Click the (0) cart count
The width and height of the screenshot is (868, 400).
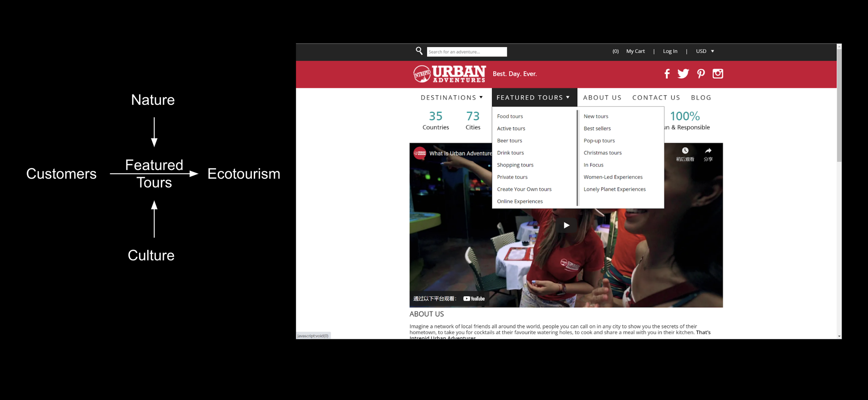(x=615, y=51)
